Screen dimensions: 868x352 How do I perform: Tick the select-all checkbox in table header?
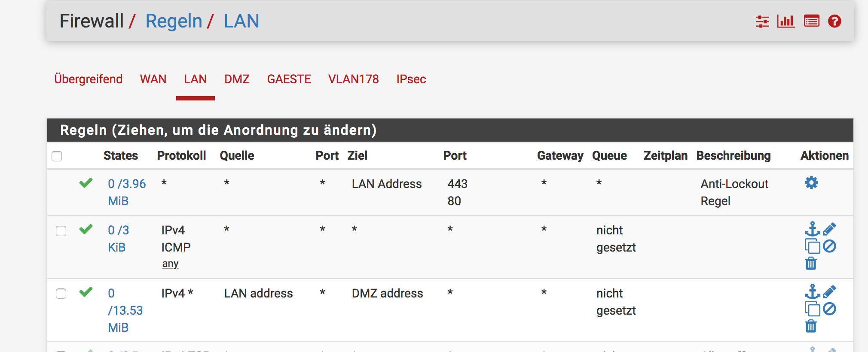[x=57, y=156]
